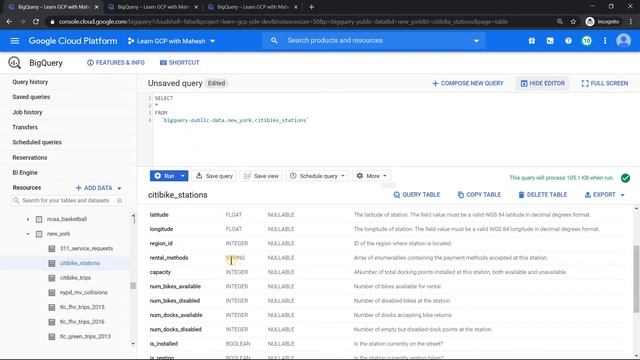Open BI Engine in sidebar
This screenshot has width=640, height=360.
click(x=25, y=173)
